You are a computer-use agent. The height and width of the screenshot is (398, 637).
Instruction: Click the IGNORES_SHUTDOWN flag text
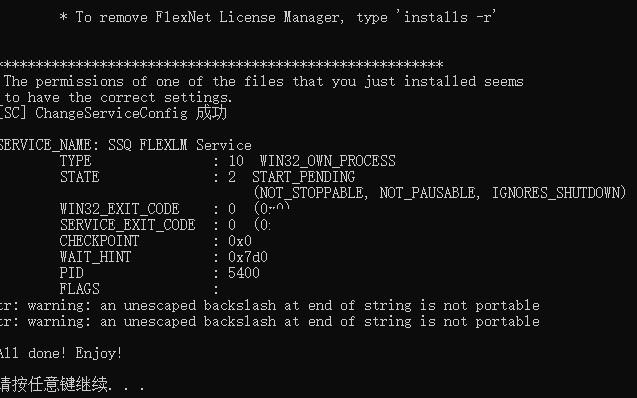click(x=556, y=193)
